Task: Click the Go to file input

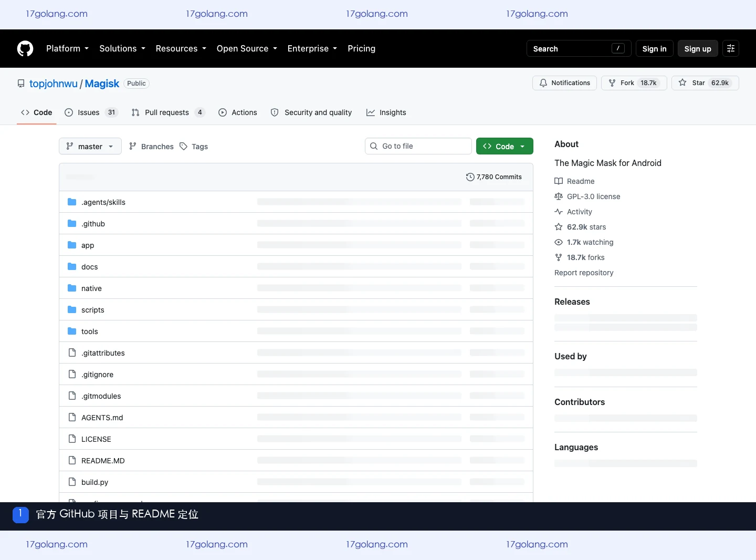Action: coord(418,146)
